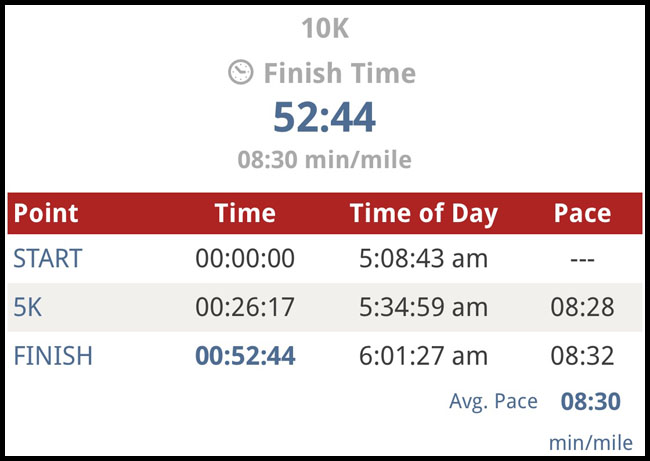Click the Finish Time heading text
650x461 pixels.
click(x=339, y=73)
